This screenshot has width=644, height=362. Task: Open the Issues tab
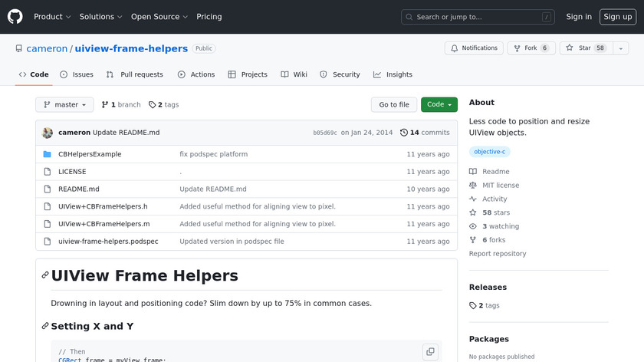click(77, 74)
